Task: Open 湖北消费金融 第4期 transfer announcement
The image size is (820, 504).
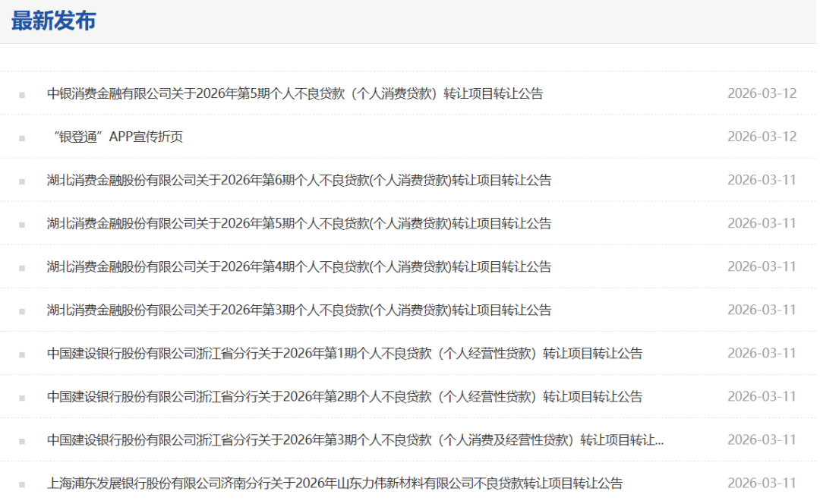Action: pyautogui.click(x=298, y=266)
